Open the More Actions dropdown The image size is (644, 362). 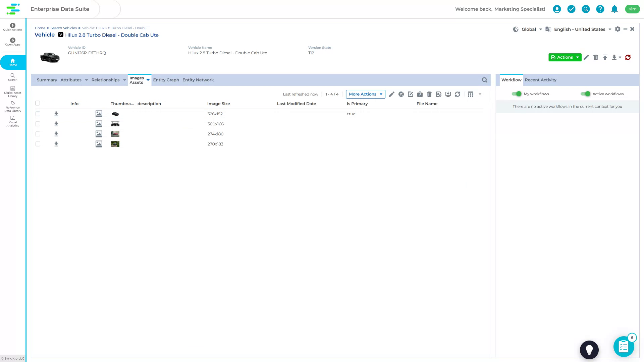pos(365,94)
